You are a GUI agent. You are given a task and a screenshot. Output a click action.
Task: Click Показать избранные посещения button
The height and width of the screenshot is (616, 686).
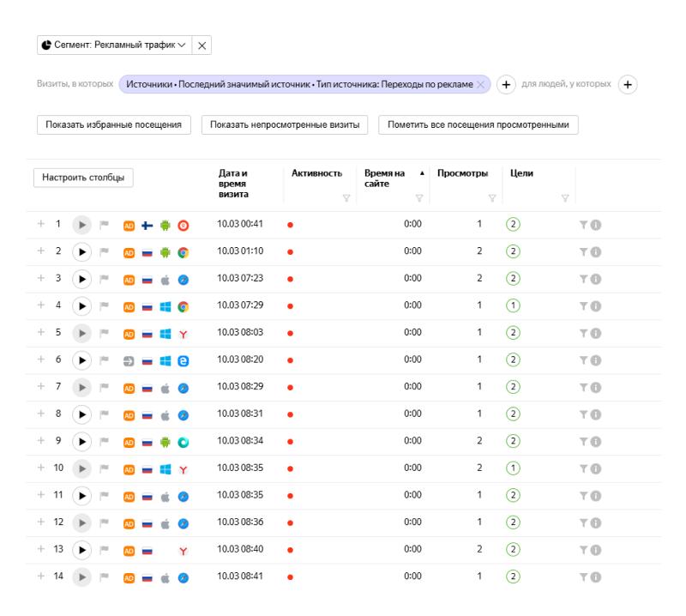click(113, 124)
